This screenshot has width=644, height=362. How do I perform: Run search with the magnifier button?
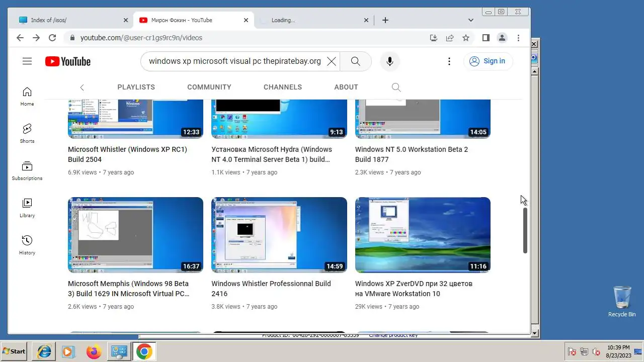pyautogui.click(x=356, y=61)
